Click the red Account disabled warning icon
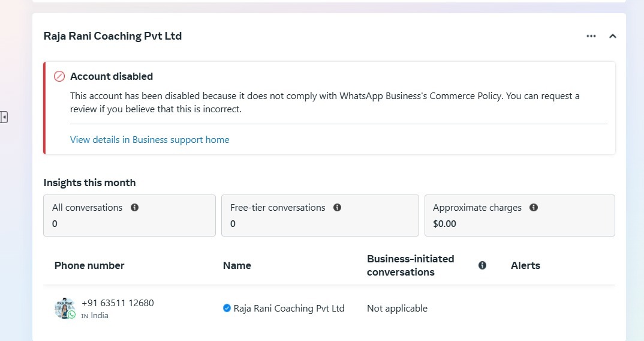The height and width of the screenshot is (341, 644). (59, 76)
